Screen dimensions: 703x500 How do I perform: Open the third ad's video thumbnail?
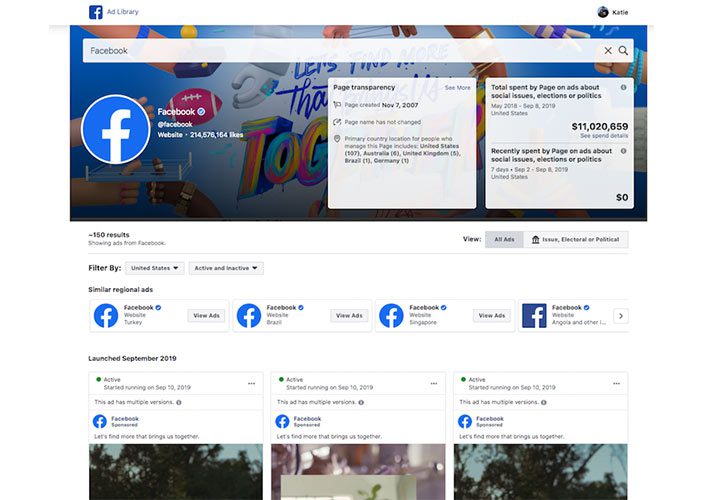(x=541, y=472)
